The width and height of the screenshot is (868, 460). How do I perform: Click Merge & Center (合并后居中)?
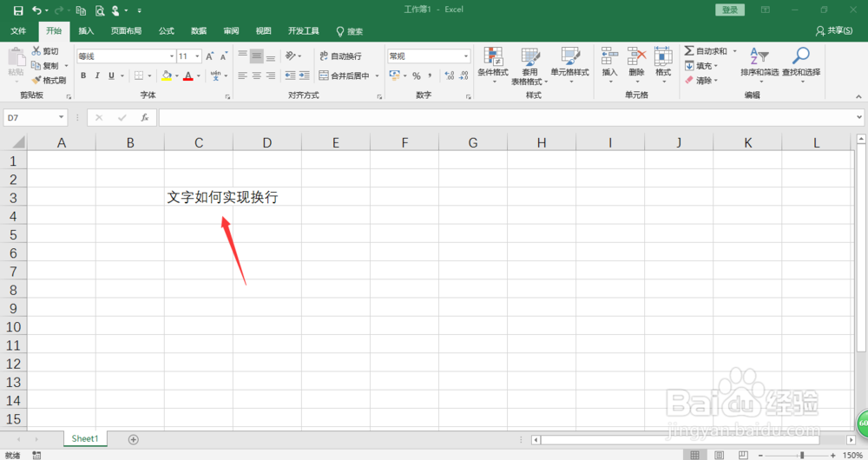pos(345,76)
